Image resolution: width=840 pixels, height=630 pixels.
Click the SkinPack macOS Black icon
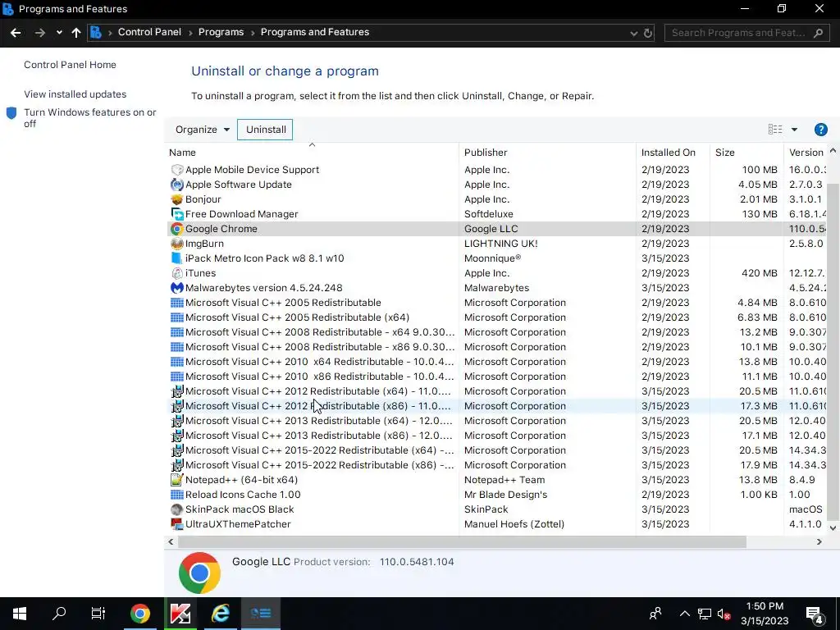pos(177,509)
